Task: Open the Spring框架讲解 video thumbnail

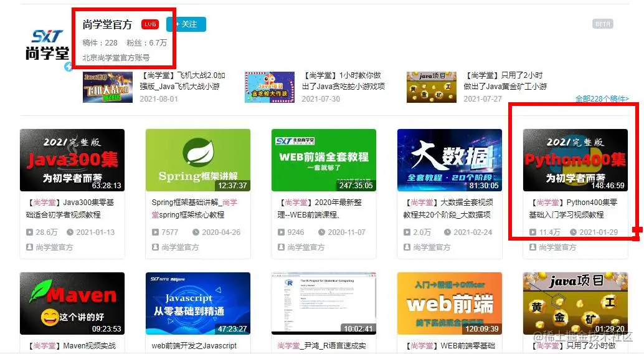Action: (x=198, y=160)
